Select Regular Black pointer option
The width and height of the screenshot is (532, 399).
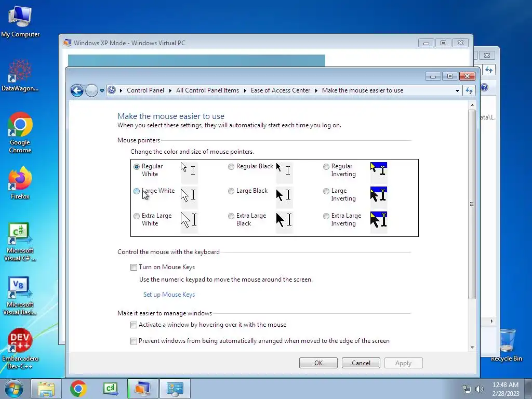point(231,167)
